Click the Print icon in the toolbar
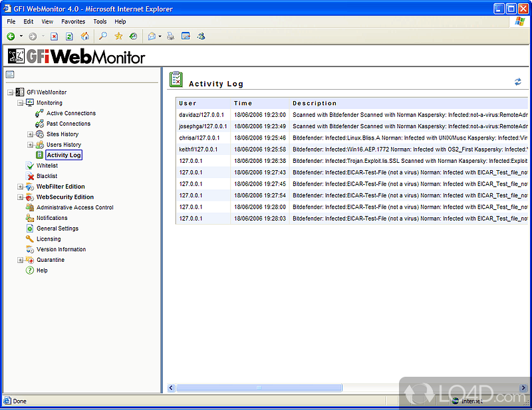Screen dimensions: 532x410 point(170,37)
